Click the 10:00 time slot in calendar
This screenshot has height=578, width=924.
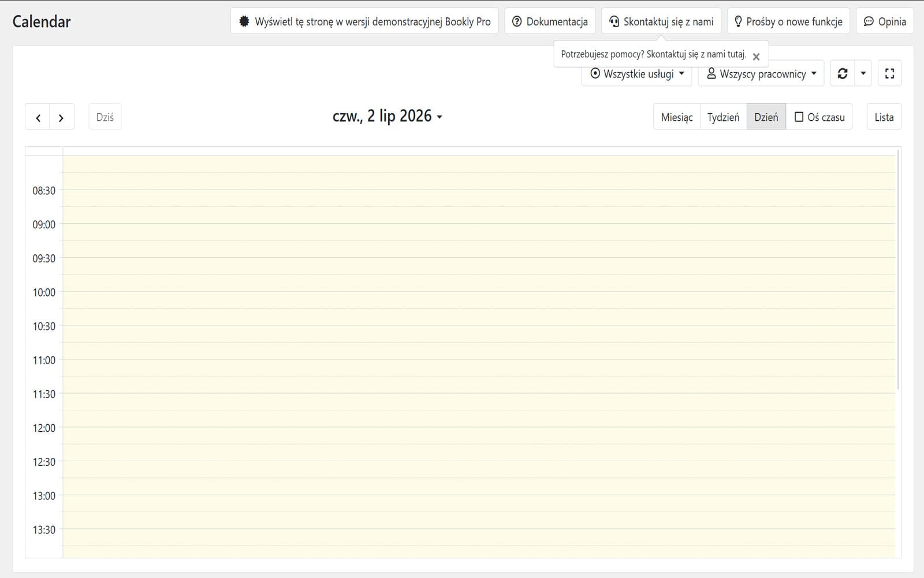(x=479, y=299)
